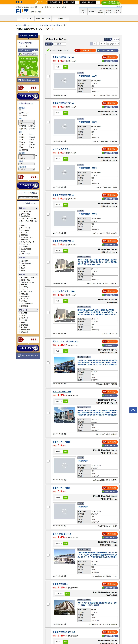Click the フリーワード text input field
This screenshot has height=644, width=138.
(x=28, y=197)
